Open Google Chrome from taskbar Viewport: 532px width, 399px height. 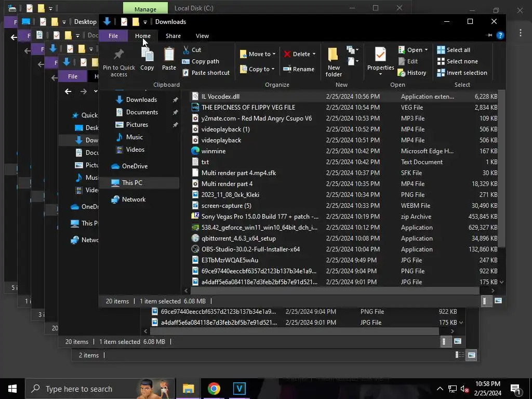pos(214,389)
